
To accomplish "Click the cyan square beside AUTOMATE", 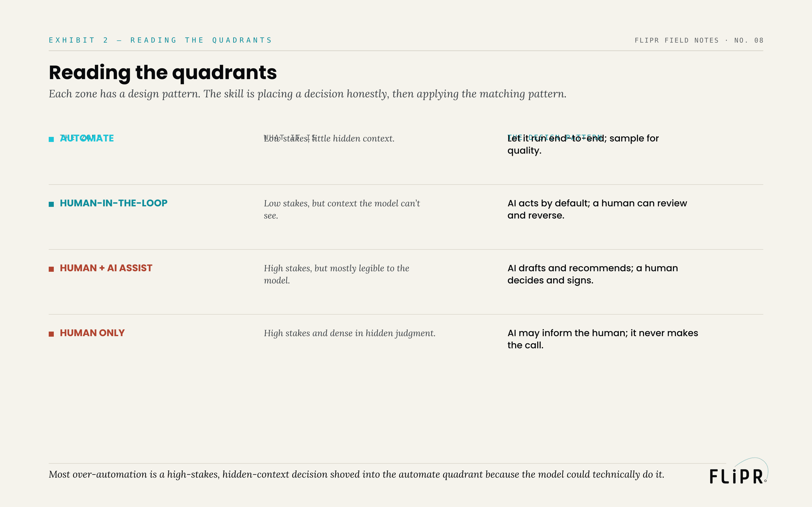I will click(x=51, y=139).
